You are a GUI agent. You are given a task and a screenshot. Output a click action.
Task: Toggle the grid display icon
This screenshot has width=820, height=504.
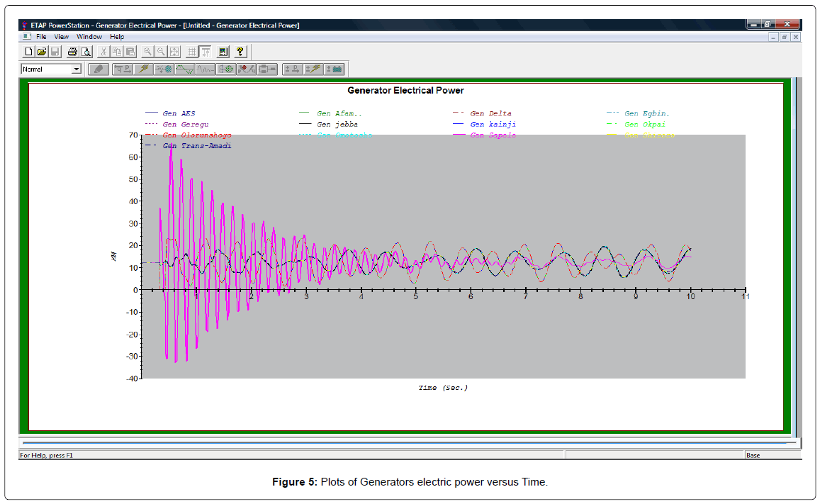(x=192, y=51)
